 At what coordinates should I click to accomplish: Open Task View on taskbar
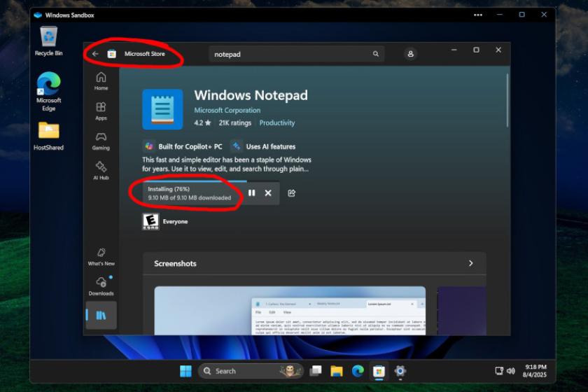pyautogui.click(x=316, y=371)
